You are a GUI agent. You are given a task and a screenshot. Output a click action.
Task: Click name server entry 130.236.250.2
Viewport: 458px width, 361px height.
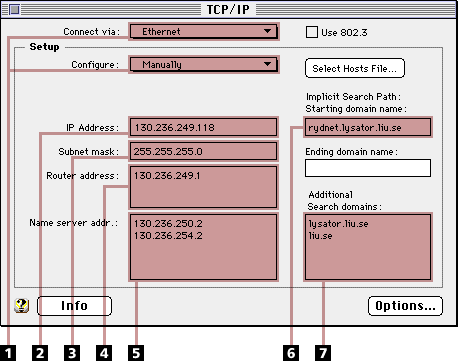(168, 224)
